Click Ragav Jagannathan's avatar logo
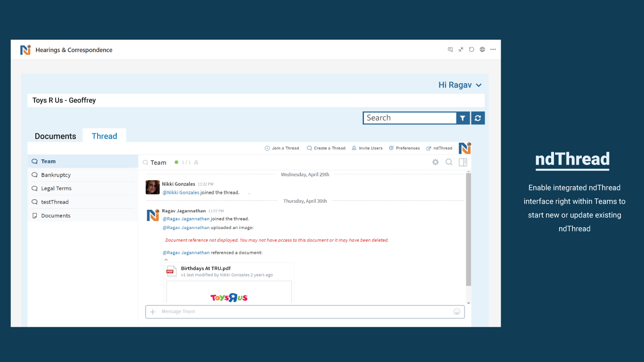Image resolution: width=644 pixels, height=362 pixels. (153, 215)
